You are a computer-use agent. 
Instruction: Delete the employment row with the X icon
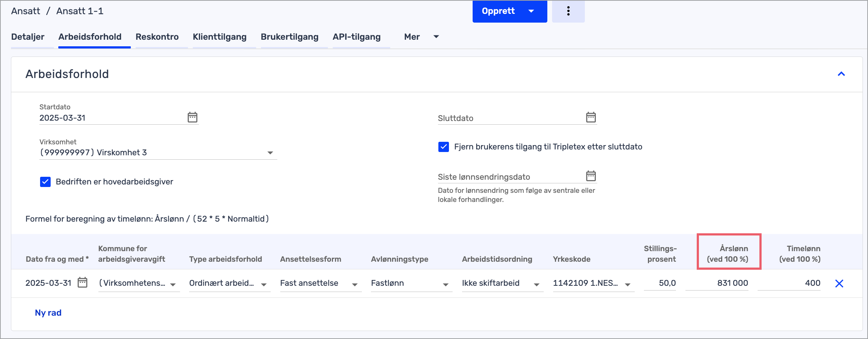tap(839, 283)
